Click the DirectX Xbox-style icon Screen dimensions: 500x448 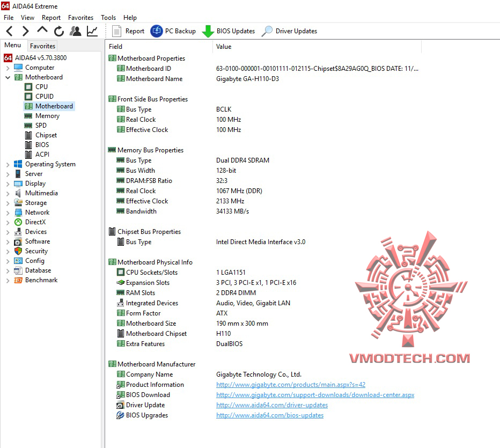[x=18, y=222]
